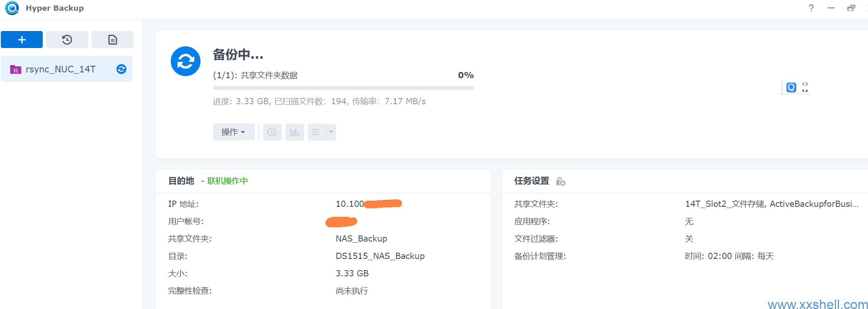Click sync status icon on rsync_NUC_14T task
The width and height of the screenshot is (868, 309).
(x=121, y=69)
